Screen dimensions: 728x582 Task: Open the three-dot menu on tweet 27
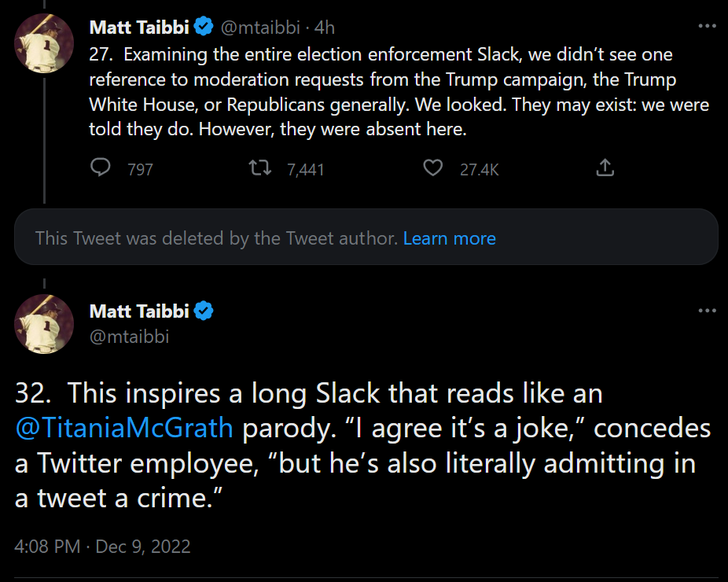click(x=707, y=26)
